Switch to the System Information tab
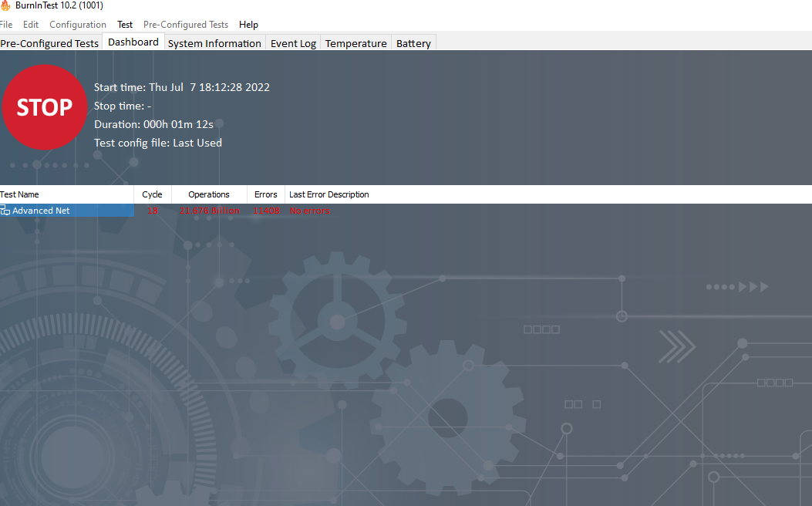Image resolution: width=812 pixels, height=506 pixels. tap(214, 43)
